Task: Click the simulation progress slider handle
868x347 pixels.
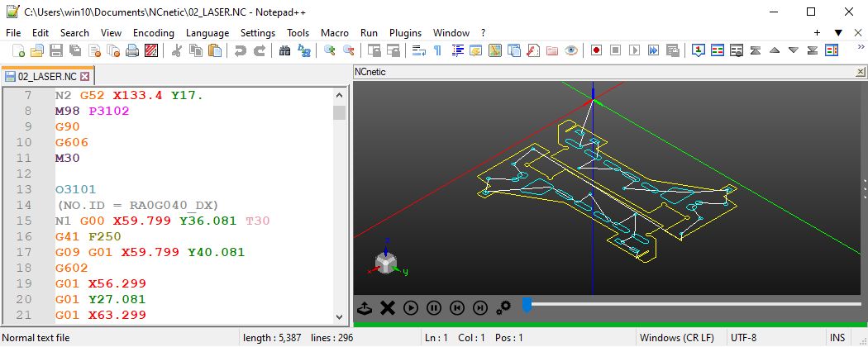Action: [527, 304]
